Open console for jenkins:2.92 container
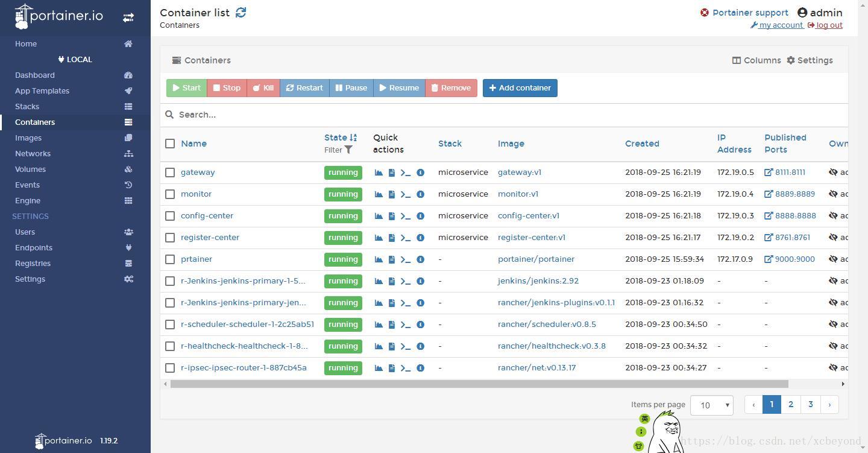868x453 pixels. (406, 281)
